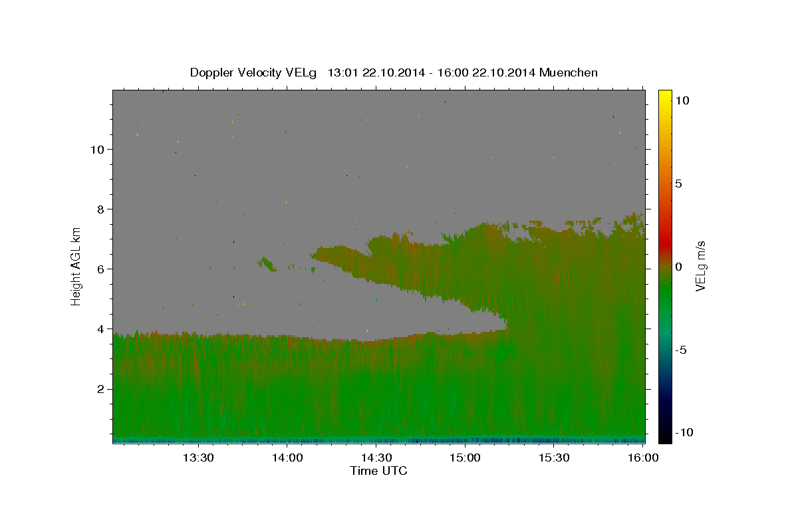This screenshot has height=532, width=798.
Task: Click the 16:00 time tick label
Action: [x=643, y=458]
